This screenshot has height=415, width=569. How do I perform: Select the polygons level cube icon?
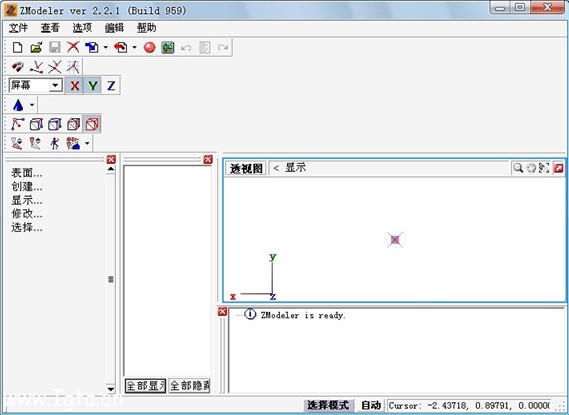[x=55, y=124]
